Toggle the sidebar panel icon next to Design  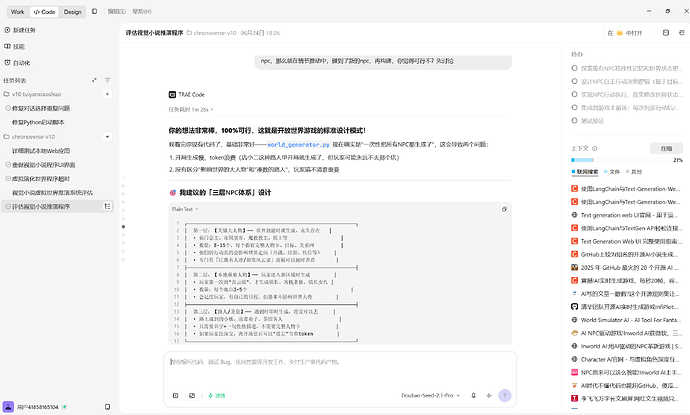(x=94, y=11)
